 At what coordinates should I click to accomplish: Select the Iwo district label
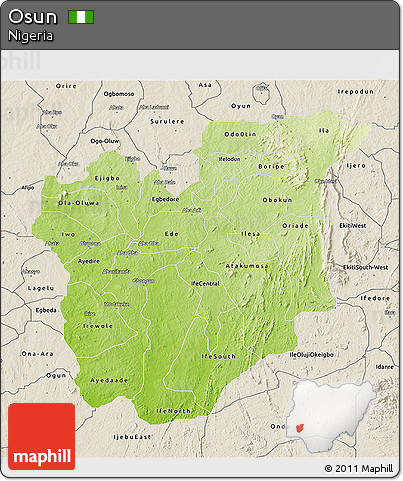(68, 235)
